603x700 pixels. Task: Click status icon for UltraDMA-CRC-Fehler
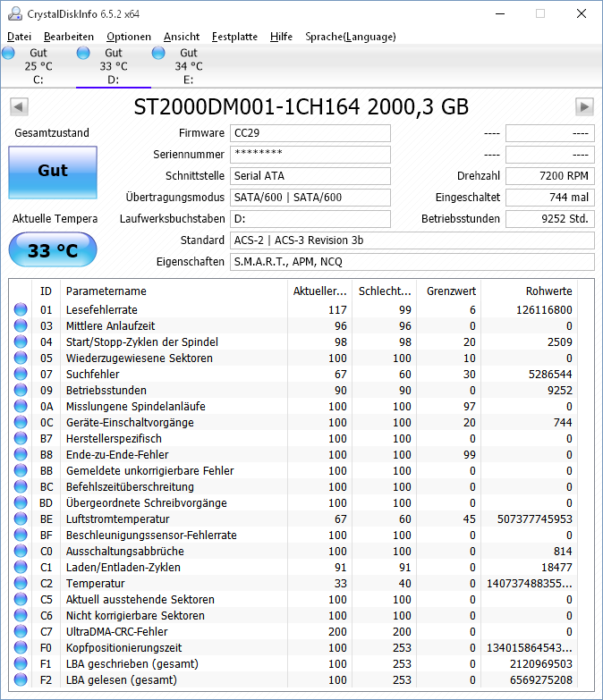21,631
